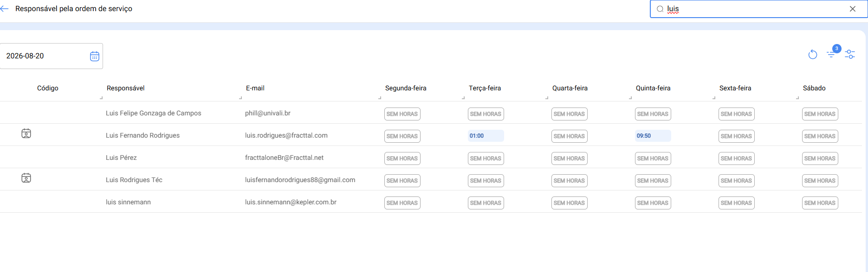Screen dimensions: 868x272
Task: Click email phill@univali.br
Action: 268,113
